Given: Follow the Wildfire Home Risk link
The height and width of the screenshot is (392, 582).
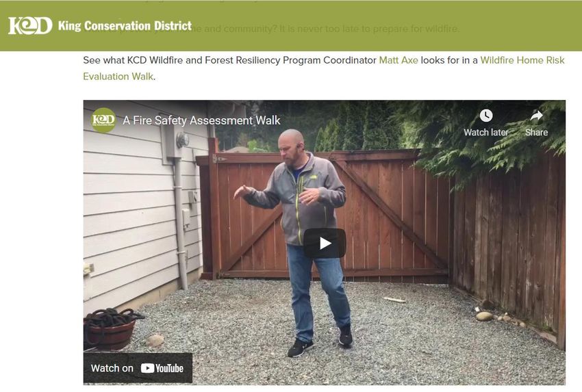Looking at the screenshot, I should coord(522,60).
